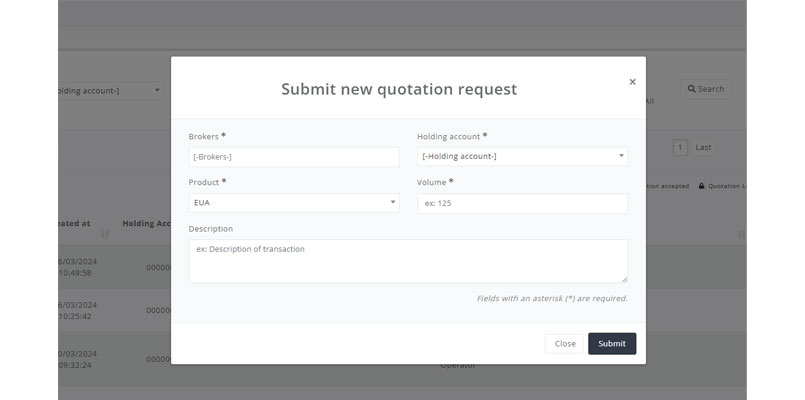Image resolution: width=805 pixels, height=400 pixels.
Task: Click the dropdown arrow of Product field
Action: point(393,202)
